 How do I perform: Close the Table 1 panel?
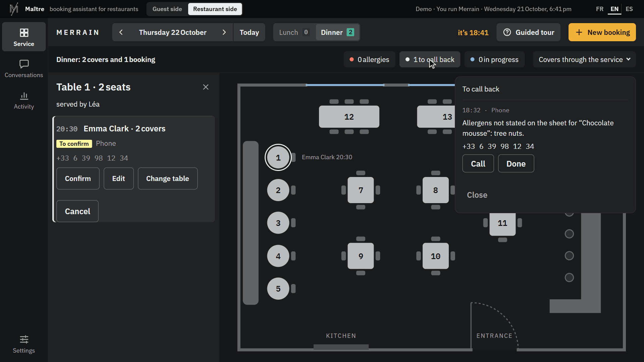(206, 87)
